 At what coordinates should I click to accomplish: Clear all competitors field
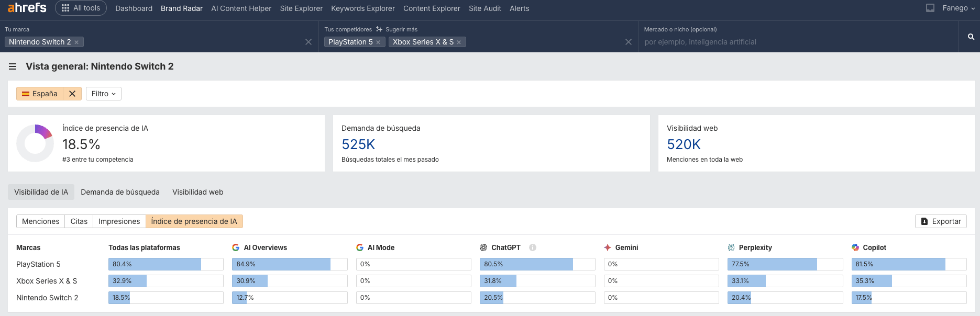click(x=628, y=42)
